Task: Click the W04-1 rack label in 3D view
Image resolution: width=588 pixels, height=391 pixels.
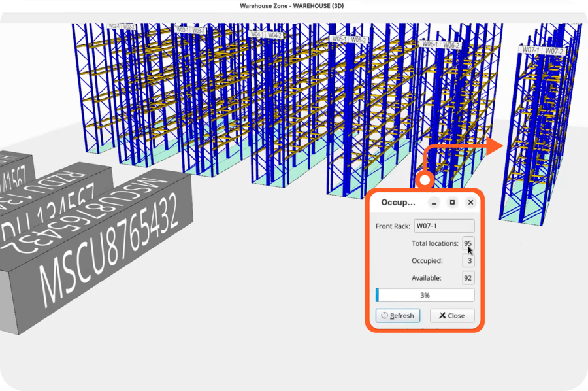Action: [x=257, y=34]
